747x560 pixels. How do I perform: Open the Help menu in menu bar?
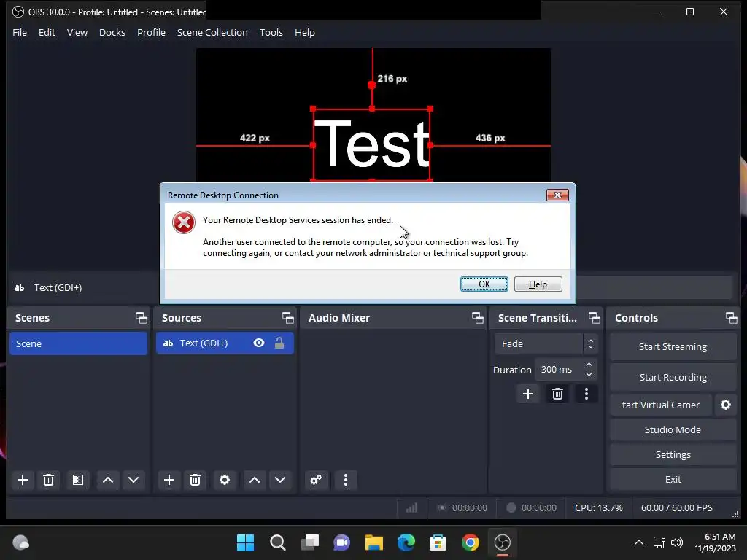(x=305, y=32)
